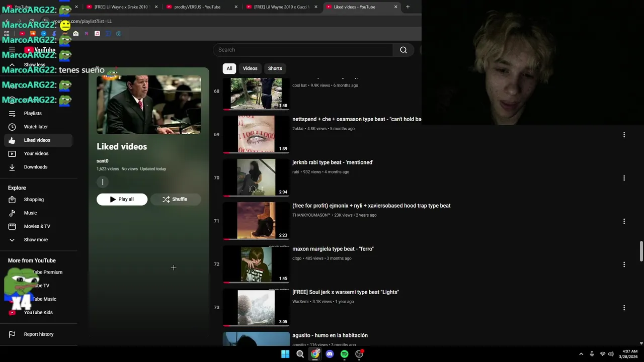Play all liked videos
Image resolution: width=644 pixels, height=362 pixels.
click(122, 199)
